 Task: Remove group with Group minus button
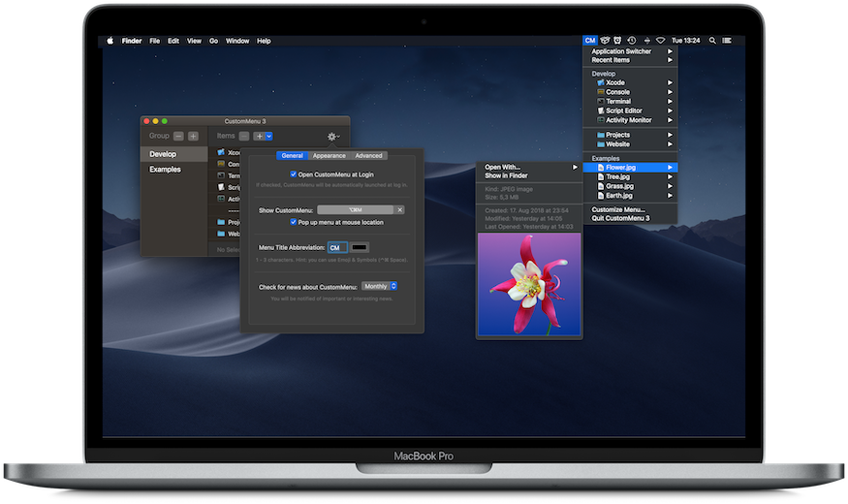click(x=178, y=137)
